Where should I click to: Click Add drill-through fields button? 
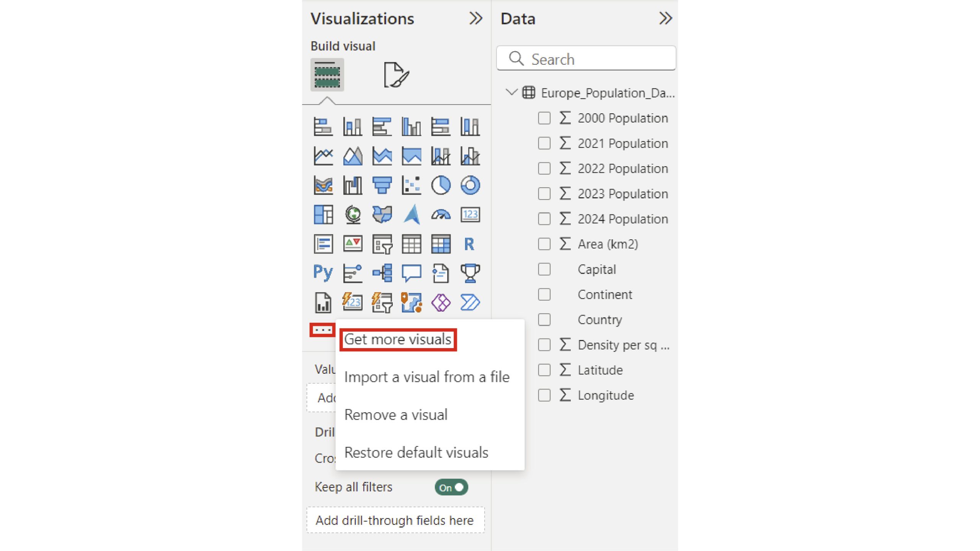394,520
